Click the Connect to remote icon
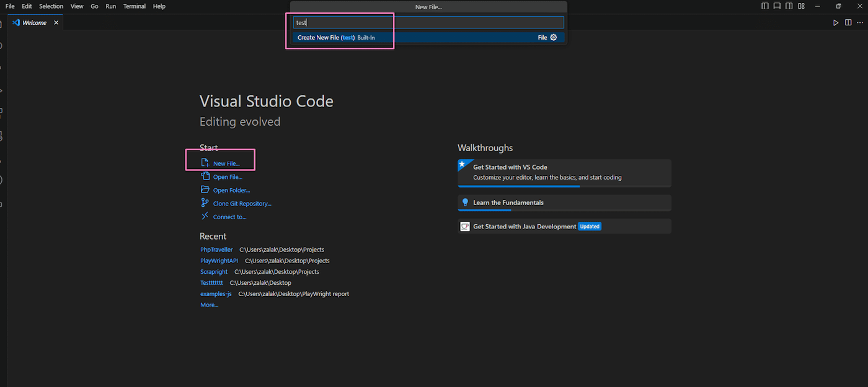The width and height of the screenshot is (868, 387). [x=205, y=216]
